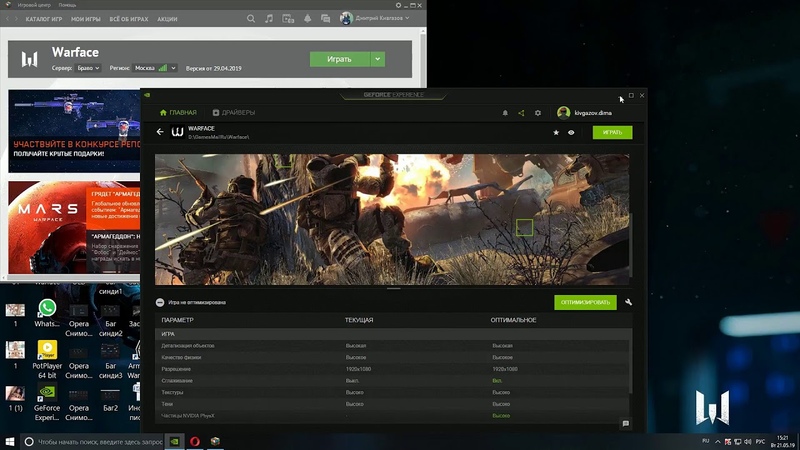The image size is (800, 450).
Task: Toggle Warface visibility eye icon
Action: [x=571, y=133]
